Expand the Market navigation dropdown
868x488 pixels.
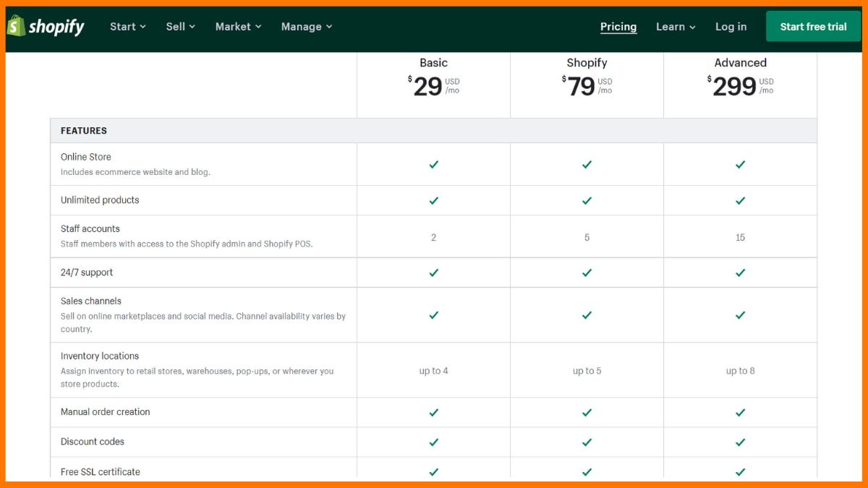click(x=238, y=27)
